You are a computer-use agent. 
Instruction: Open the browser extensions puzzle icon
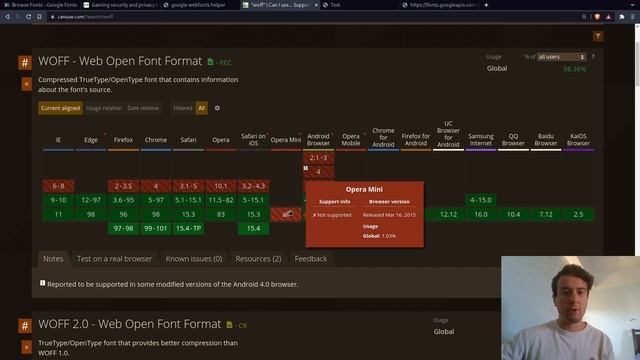(622, 17)
